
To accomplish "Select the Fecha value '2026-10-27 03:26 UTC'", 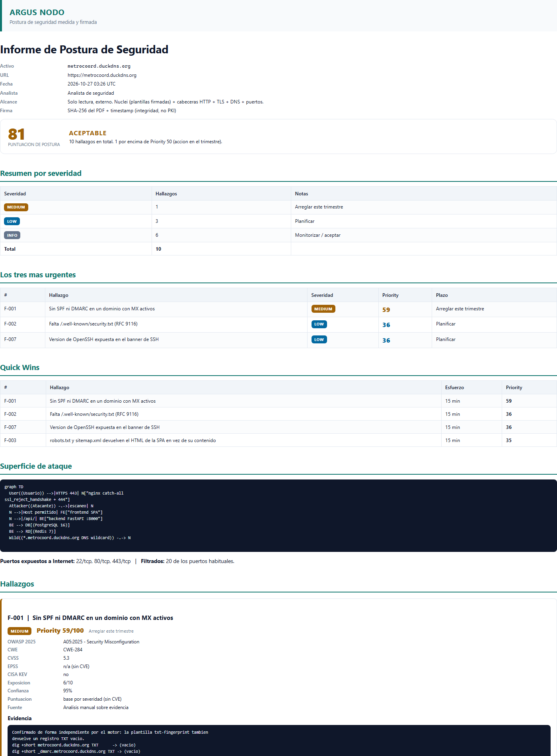I will pos(92,84).
